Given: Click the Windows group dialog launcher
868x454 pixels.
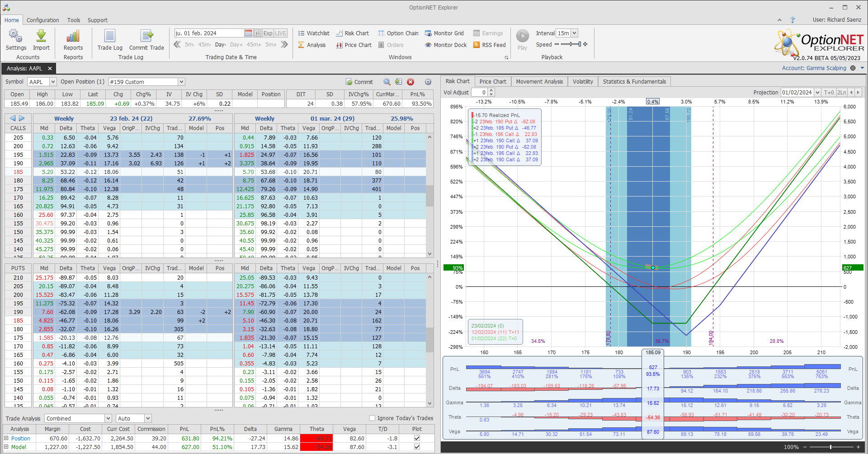Looking at the screenshot, I should pos(506,57).
